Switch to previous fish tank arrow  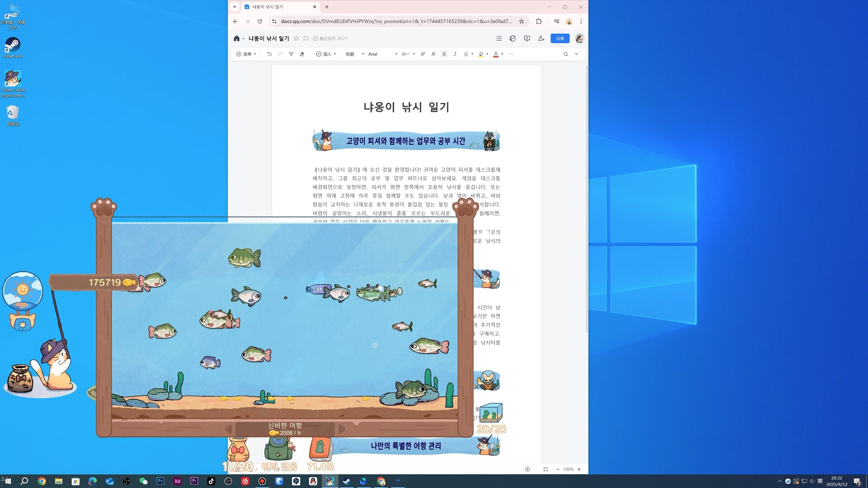click(x=228, y=429)
